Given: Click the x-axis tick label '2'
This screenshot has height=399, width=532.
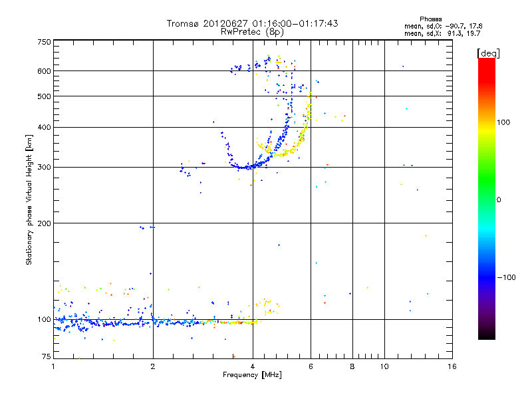Looking at the screenshot, I should click(x=153, y=366).
